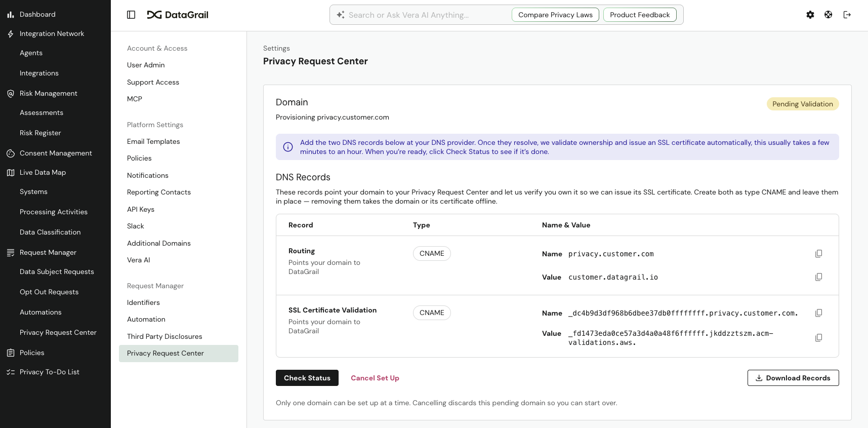This screenshot has height=428, width=868.
Task: Click the Dashboard label in sidebar
Action: coord(37,15)
